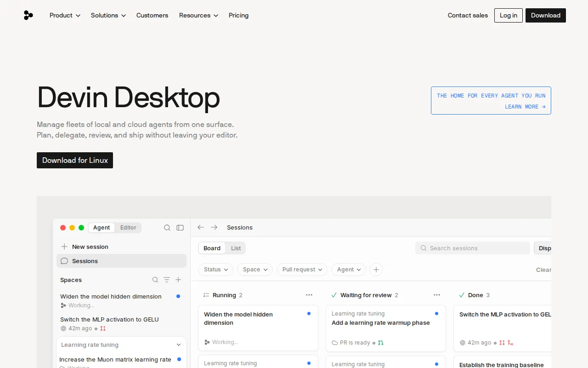This screenshot has height=368, width=588.
Task: Search Spaces with the magnifier icon
Action: (155, 280)
